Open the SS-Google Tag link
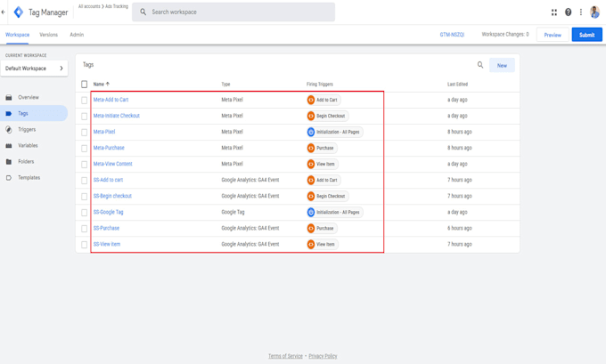 (x=108, y=212)
